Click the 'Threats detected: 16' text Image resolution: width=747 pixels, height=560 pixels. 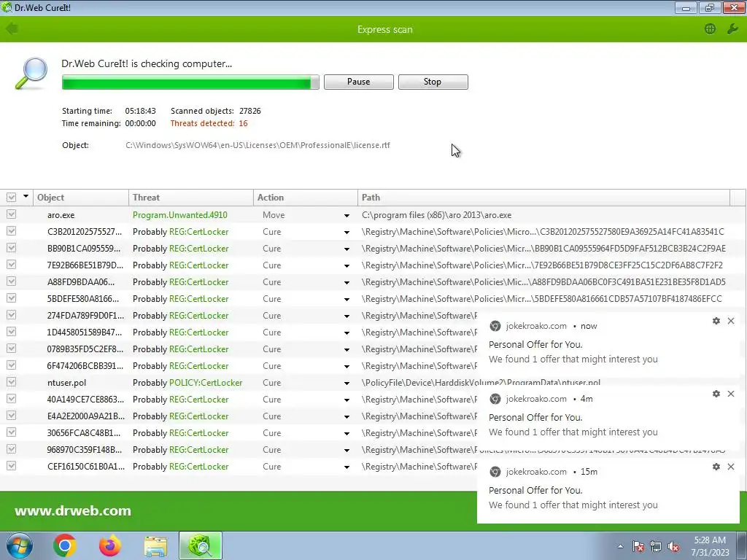tap(209, 123)
